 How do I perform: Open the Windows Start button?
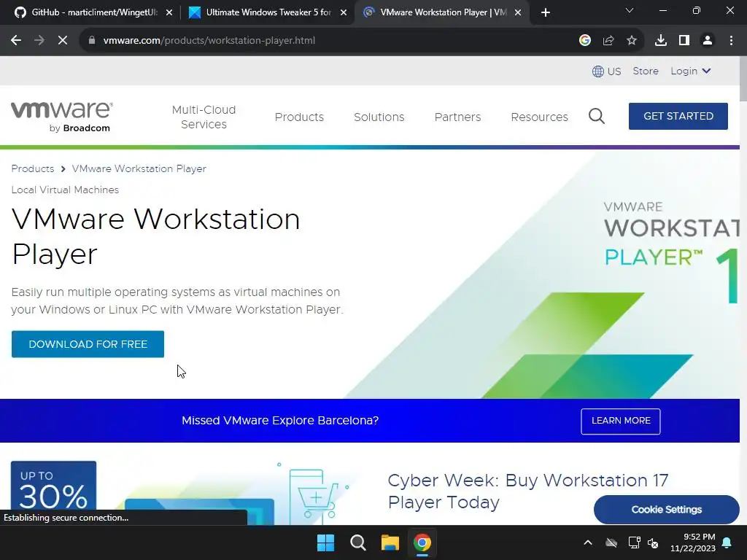point(326,542)
